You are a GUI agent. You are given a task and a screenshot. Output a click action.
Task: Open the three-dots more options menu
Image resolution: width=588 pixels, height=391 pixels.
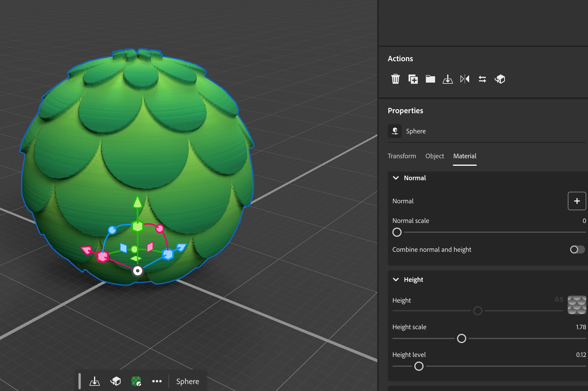[157, 381]
